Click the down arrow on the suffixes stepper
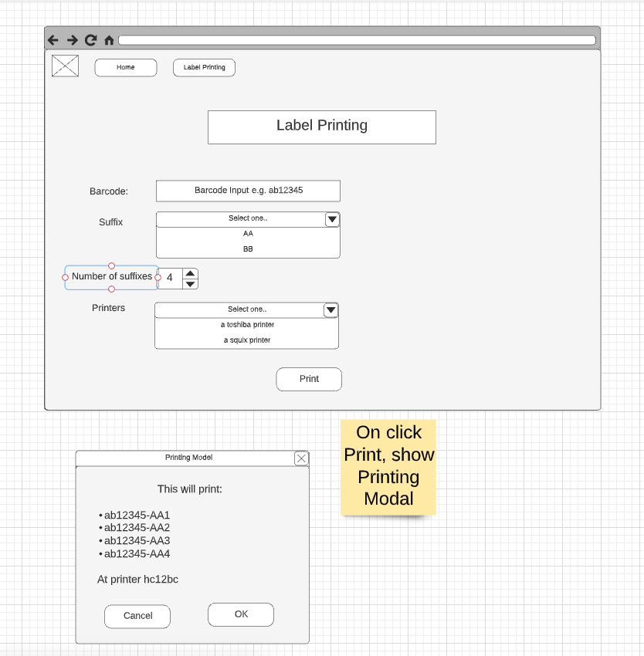644x656 pixels. pos(192,283)
